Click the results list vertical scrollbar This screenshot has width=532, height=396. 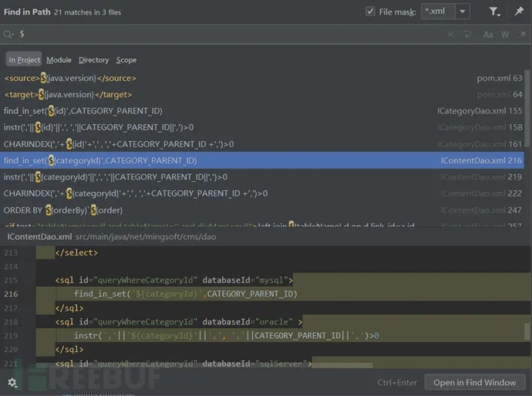[x=527, y=116]
